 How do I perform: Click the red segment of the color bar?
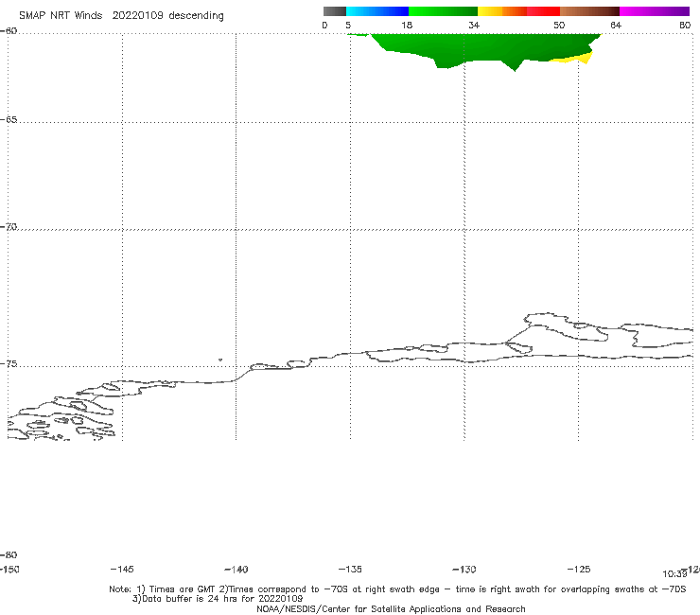(543, 11)
